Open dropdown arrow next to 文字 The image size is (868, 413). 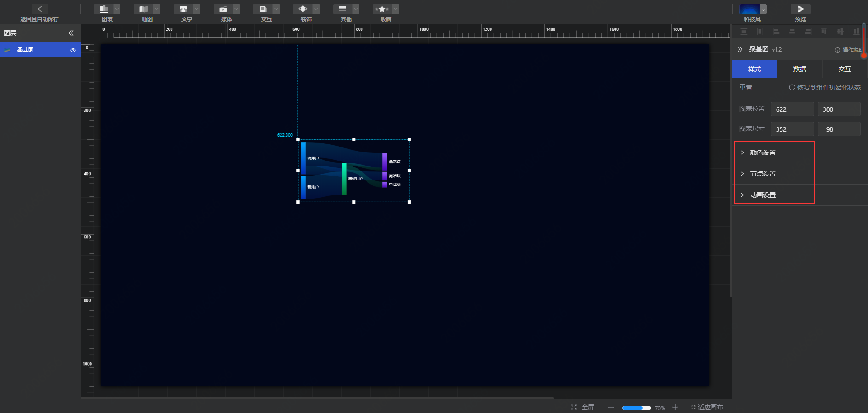(196, 9)
